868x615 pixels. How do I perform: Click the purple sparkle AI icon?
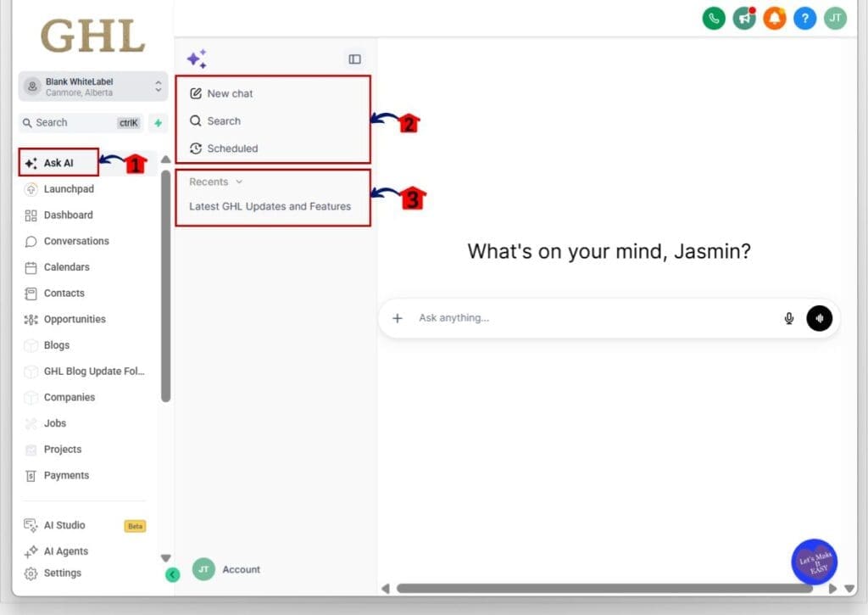197,59
